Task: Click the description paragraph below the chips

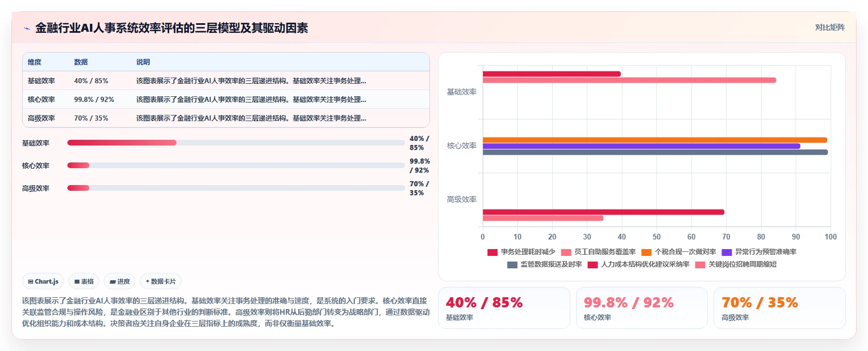Action: click(x=226, y=312)
